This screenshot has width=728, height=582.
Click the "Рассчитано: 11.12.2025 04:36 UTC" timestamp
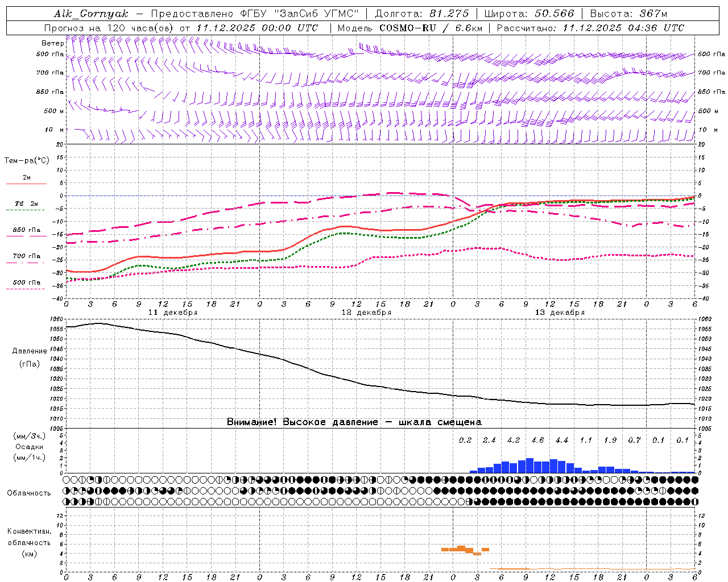(x=590, y=28)
